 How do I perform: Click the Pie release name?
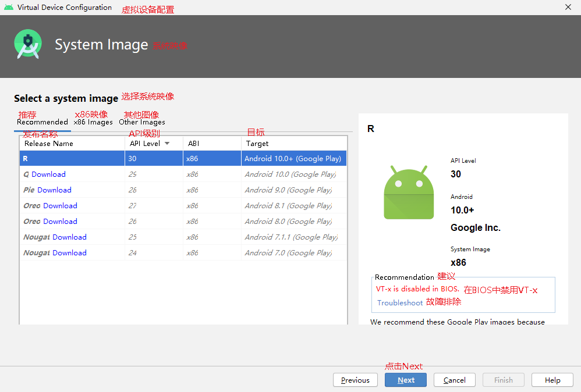pos(29,190)
